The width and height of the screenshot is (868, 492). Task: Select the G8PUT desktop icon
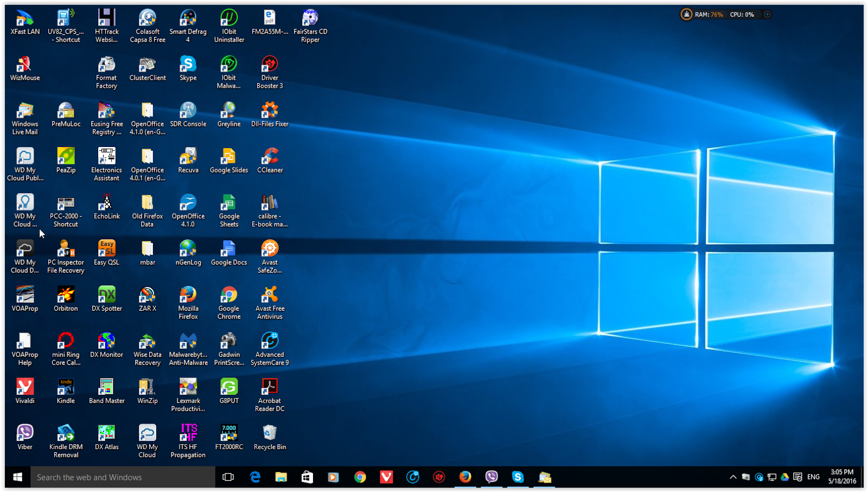229,392
